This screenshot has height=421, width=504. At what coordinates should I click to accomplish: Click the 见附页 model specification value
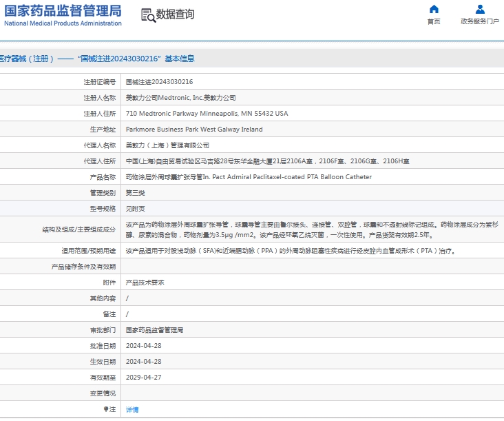pyautogui.click(x=136, y=209)
